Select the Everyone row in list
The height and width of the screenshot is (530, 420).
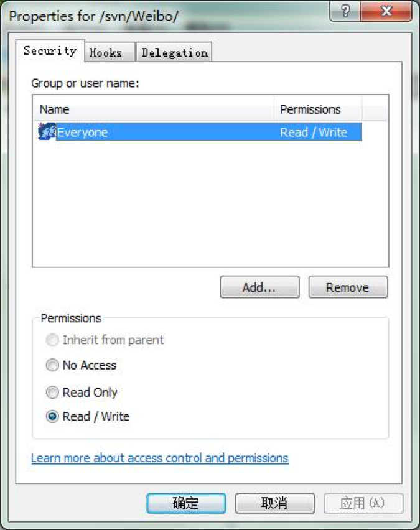(x=200, y=132)
